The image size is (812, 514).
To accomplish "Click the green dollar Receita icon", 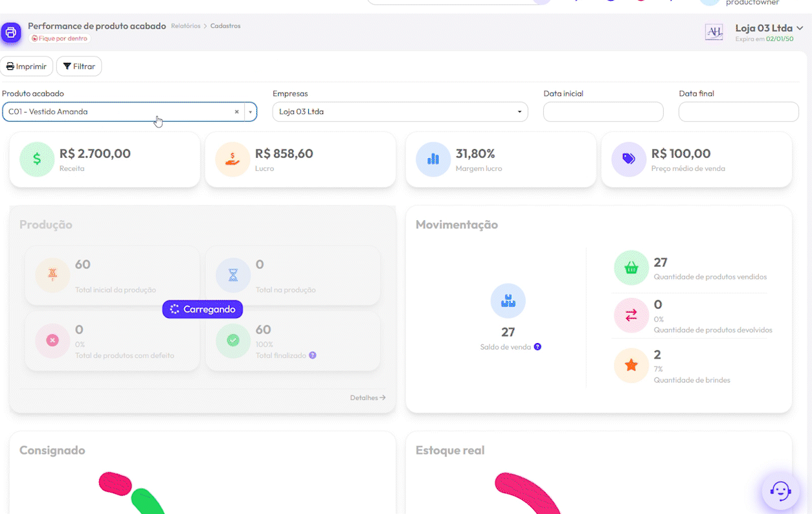I will click(x=37, y=159).
